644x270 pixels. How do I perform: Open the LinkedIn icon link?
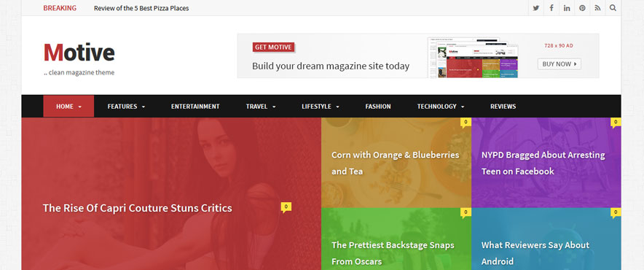[567, 8]
